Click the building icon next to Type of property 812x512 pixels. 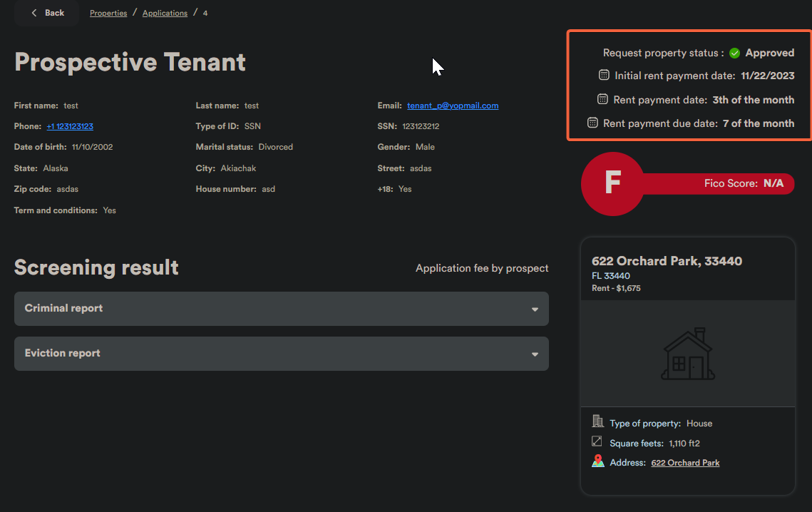pos(598,422)
